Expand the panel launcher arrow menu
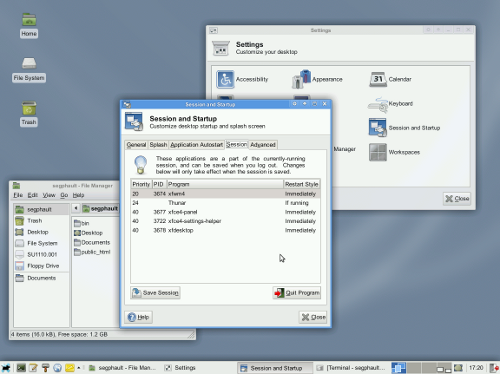Screen dimensions: 500x374 click(79, 368)
